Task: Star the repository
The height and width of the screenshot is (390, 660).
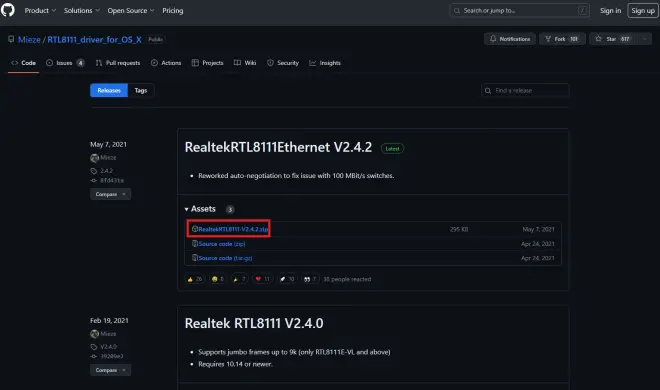Action: 613,39
